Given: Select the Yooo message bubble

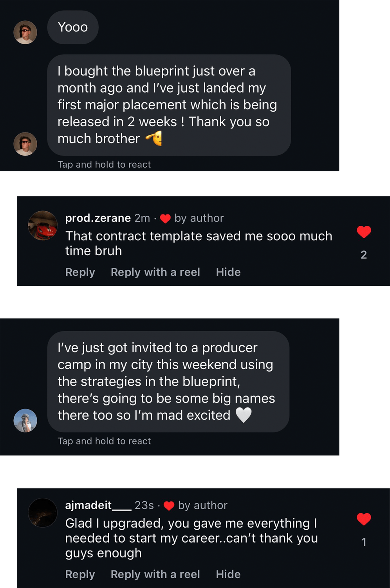Looking at the screenshot, I should (73, 27).
